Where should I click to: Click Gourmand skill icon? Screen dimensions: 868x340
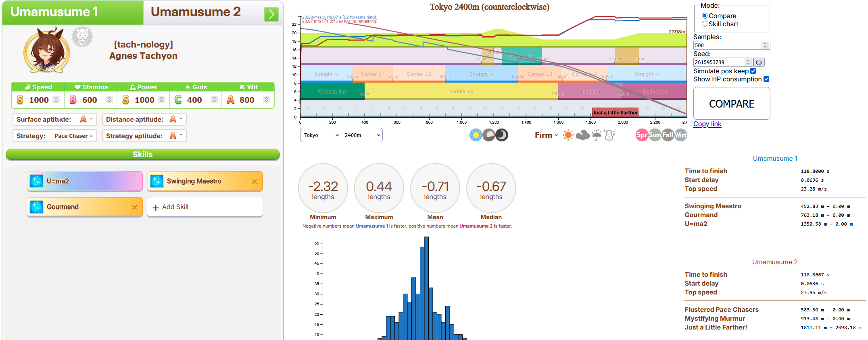point(37,207)
